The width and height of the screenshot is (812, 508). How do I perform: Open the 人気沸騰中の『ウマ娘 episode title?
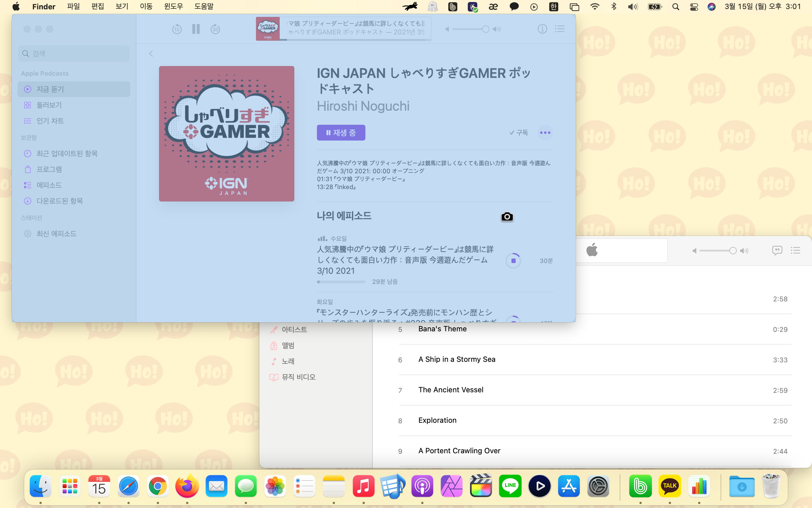pos(405,260)
